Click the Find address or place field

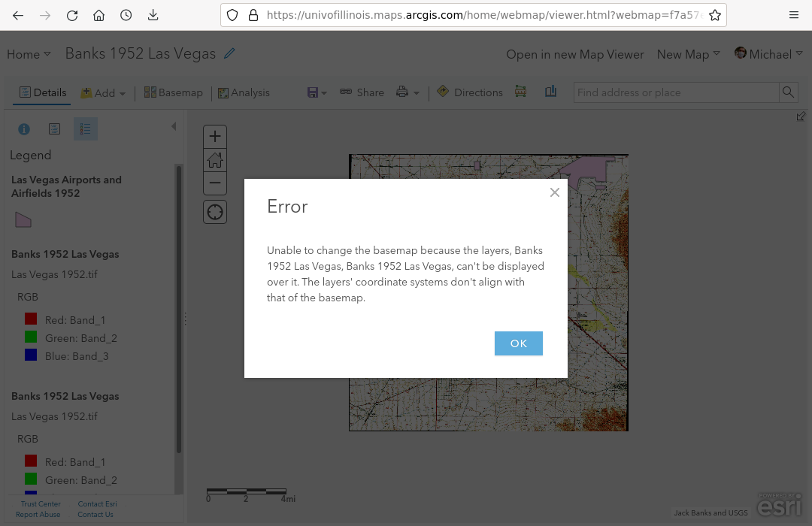675,92
